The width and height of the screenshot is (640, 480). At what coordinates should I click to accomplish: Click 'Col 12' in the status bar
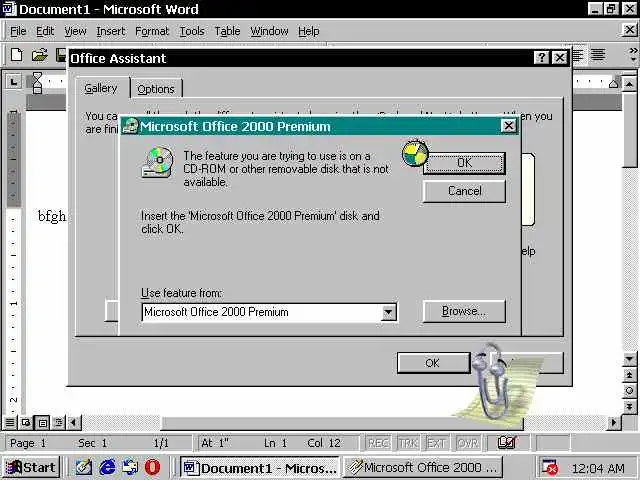point(324,443)
